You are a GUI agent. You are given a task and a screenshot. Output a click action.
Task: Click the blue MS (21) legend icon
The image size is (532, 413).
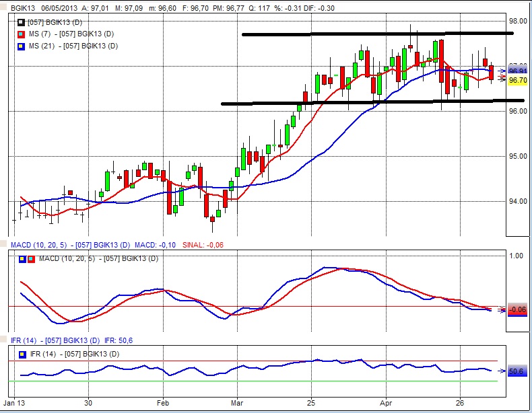click(21, 46)
